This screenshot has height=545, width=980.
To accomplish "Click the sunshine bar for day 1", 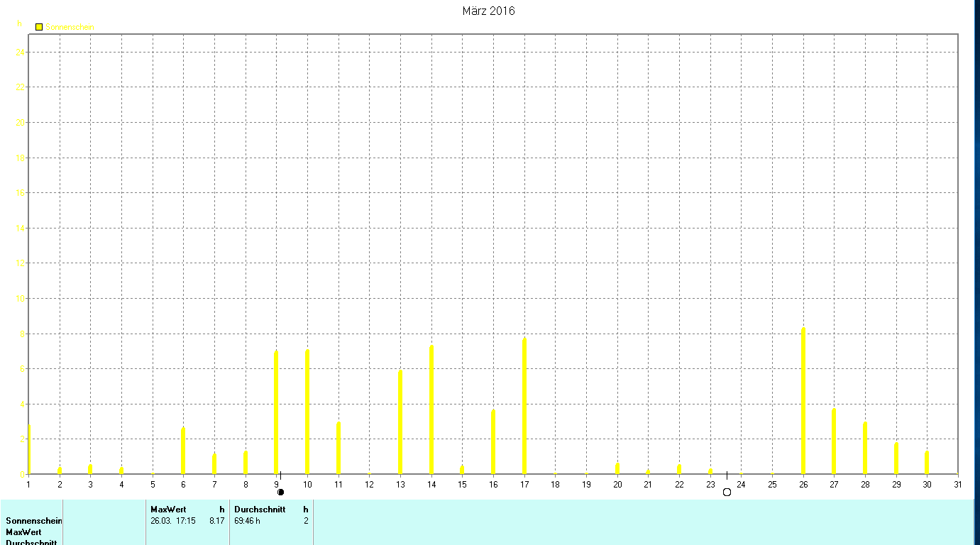I will pyautogui.click(x=29, y=449).
